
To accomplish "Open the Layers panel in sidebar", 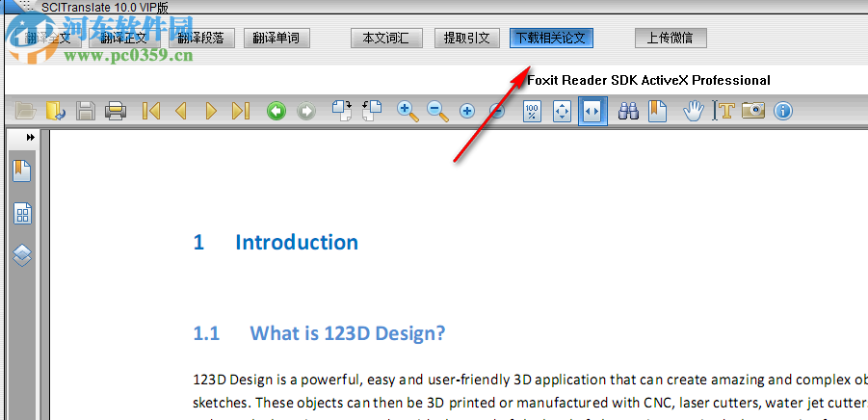I will (x=22, y=254).
